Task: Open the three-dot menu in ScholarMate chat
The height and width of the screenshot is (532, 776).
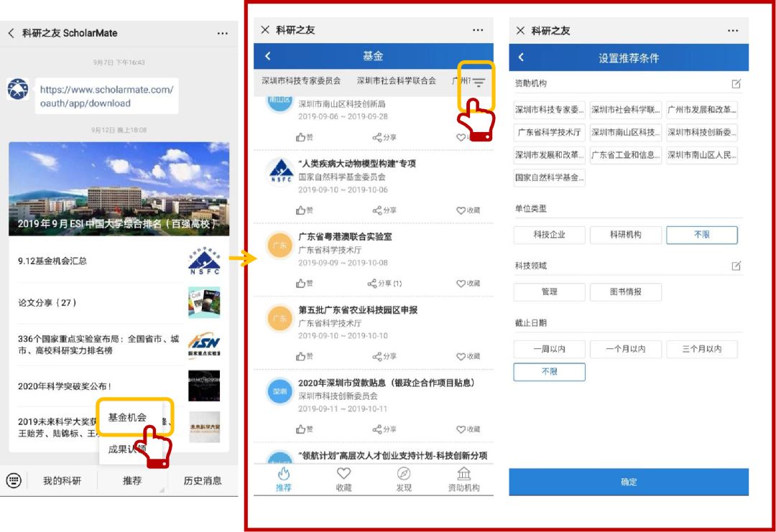Action: tap(222, 33)
